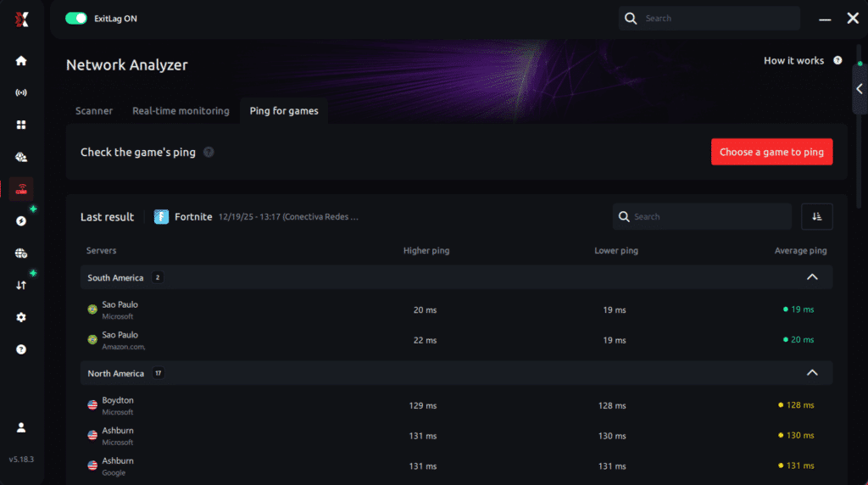This screenshot has height=485, width=868.
Task: Open the lightning boost sidebar icon
Action: tap(21, 221)
